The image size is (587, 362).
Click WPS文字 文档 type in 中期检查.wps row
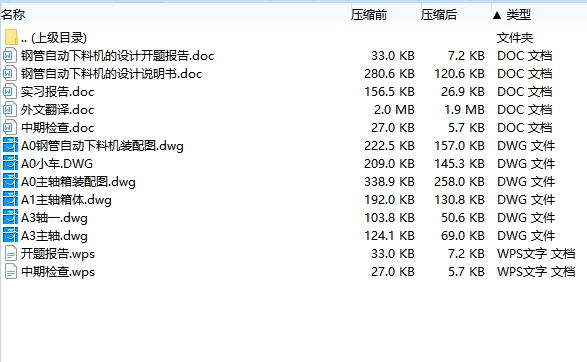(536, 271)
